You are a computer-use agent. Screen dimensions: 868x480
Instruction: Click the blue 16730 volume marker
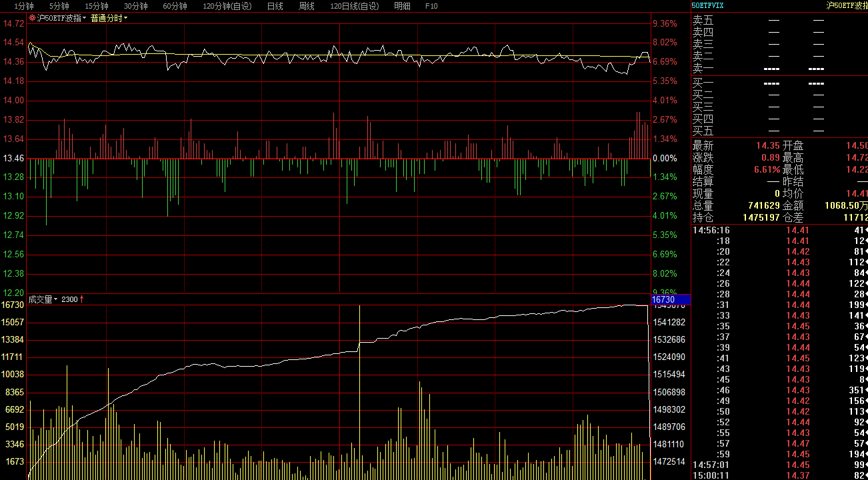671,300
